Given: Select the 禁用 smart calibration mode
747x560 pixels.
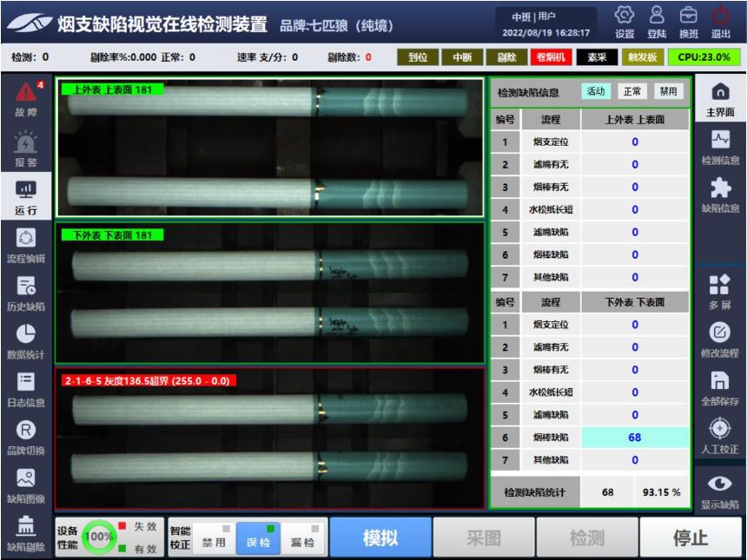Looking at the screenshot, I should pos(214,538).
